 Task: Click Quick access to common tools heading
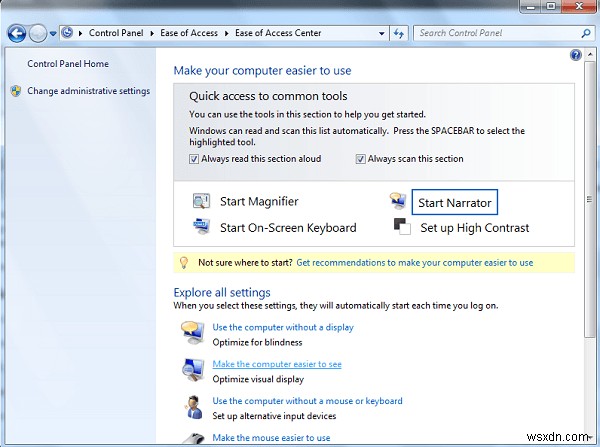coord(268,96)
